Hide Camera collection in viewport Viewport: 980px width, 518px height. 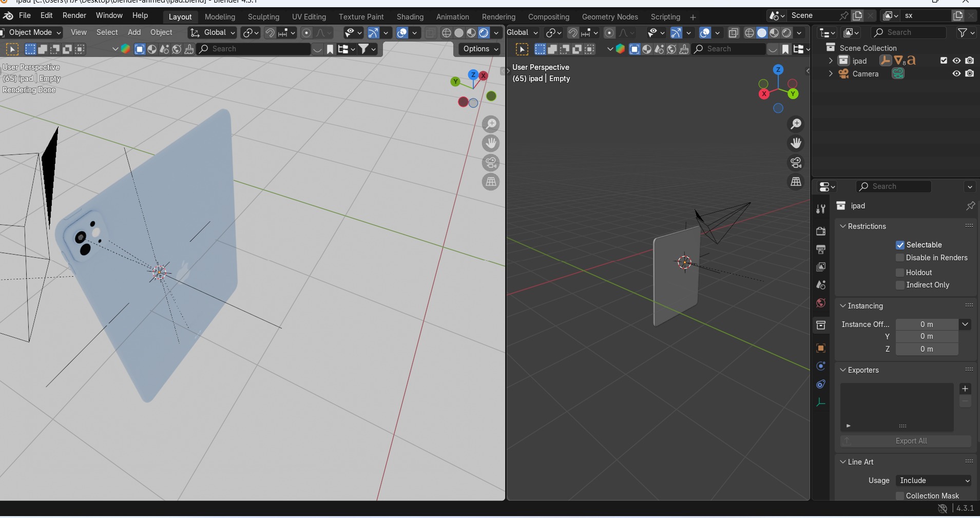956,73
